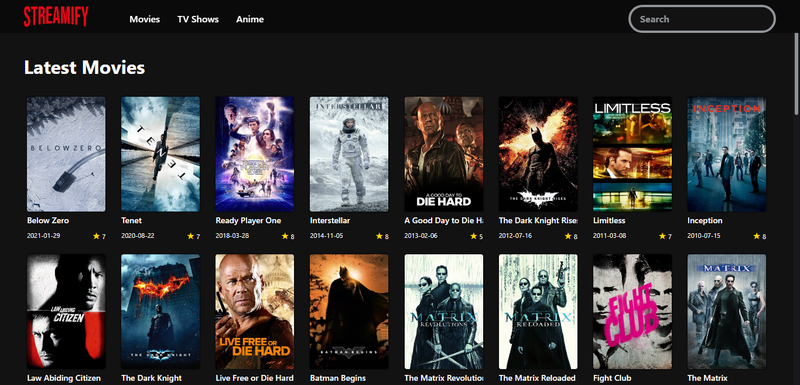Viewport: 800px width, 385px height.
Task: Focus the Search input field
Action: tap(702, 19)
